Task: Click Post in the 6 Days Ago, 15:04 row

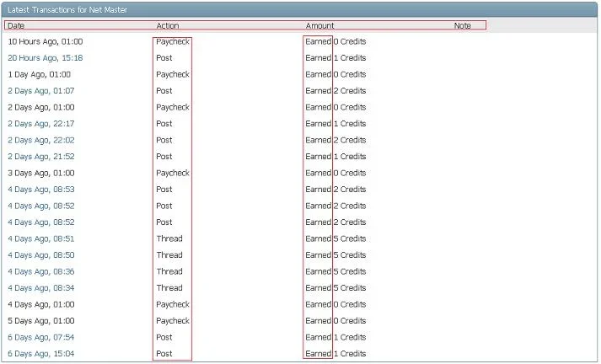Action: point(164,354)
